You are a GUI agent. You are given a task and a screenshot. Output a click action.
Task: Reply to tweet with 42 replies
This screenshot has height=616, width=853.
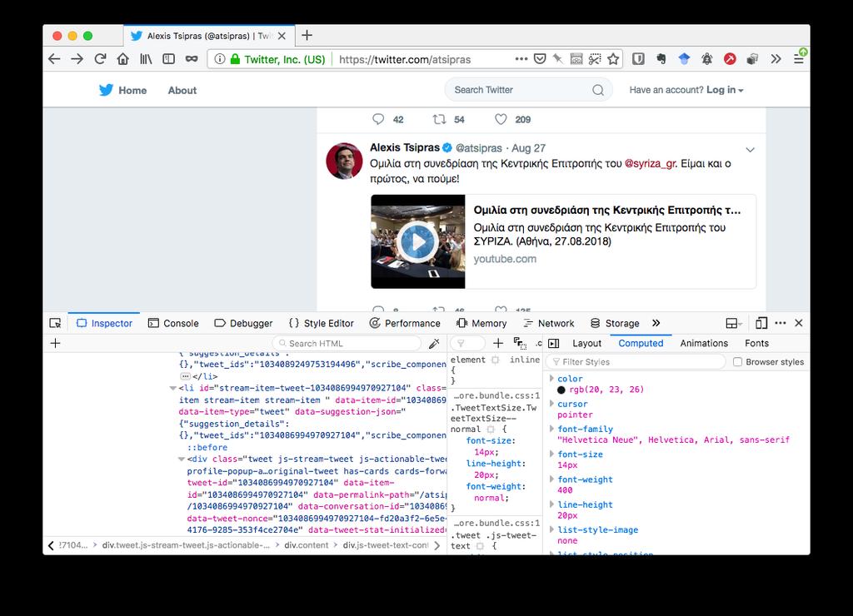(x=378, y=119)
